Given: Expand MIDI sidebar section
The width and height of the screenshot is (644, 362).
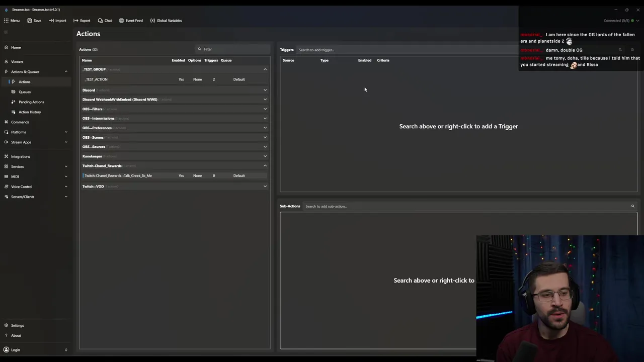Looking at the screenshot, I should point(35,176).
